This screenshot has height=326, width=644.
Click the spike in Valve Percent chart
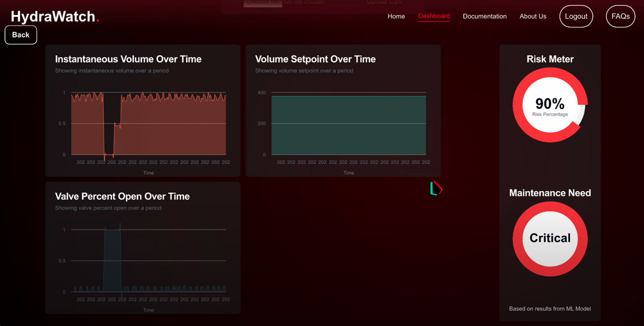coord(112,258)
